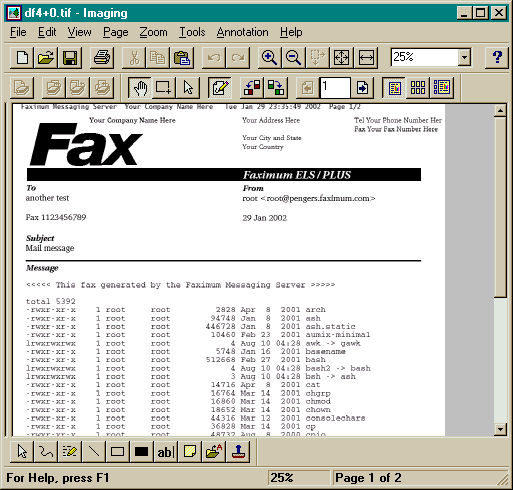The height and width of the screenshot is (490, 513).
Task: Click the Cut scissors icon
Action: point(134,58)
